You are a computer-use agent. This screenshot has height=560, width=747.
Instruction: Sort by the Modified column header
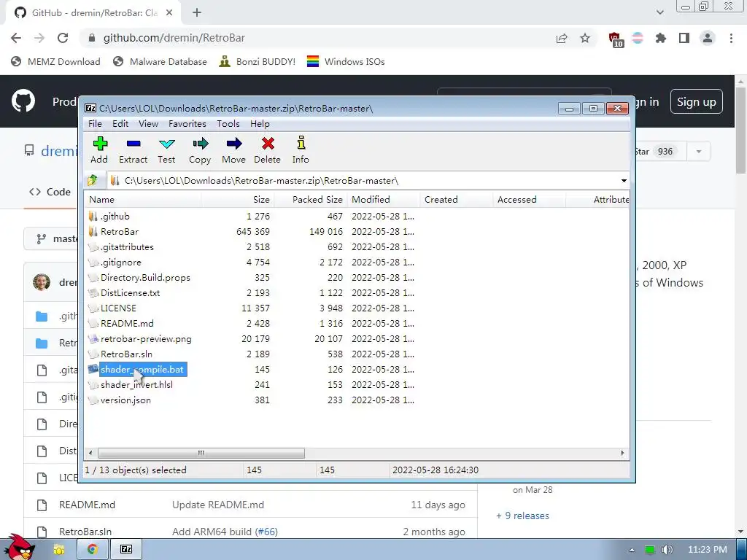(384, 200)
